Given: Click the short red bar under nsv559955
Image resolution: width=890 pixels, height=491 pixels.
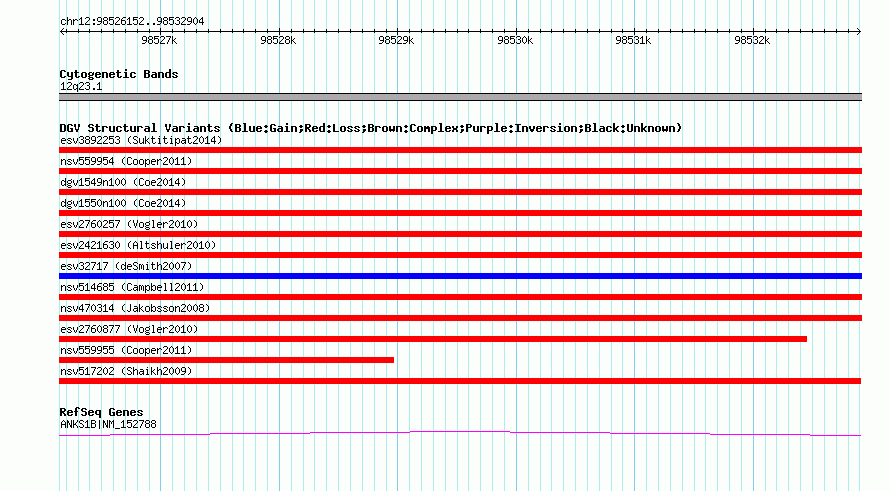Looking at the screenshot, I should click(226, 360).
